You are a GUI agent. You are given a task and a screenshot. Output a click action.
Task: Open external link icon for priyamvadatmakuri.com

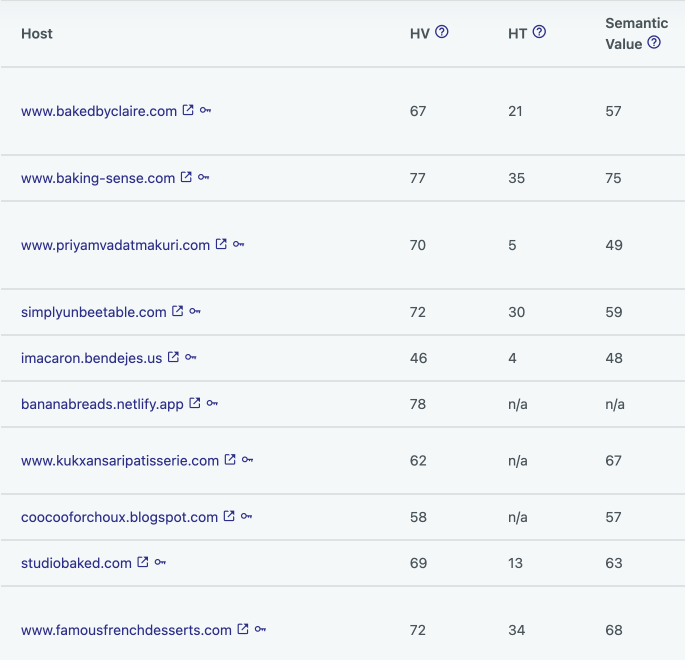coord(221,244)
